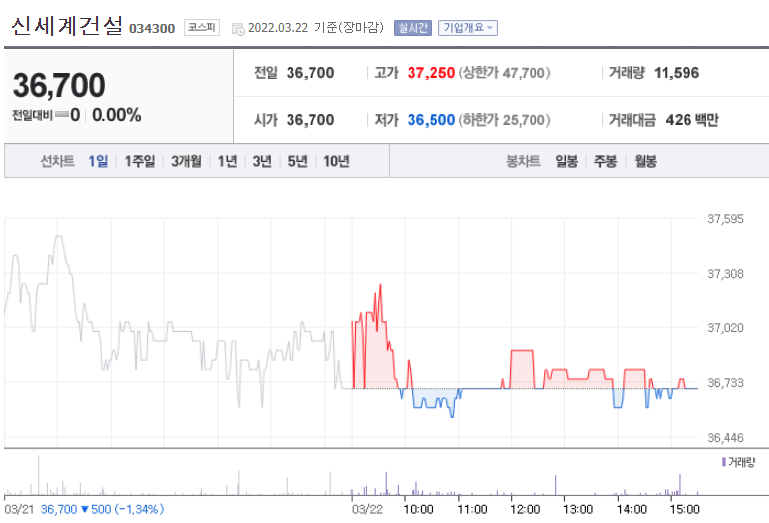Click the 선차트 label
Viewport: 769px width, 523px height.
(x=57, y=161)
